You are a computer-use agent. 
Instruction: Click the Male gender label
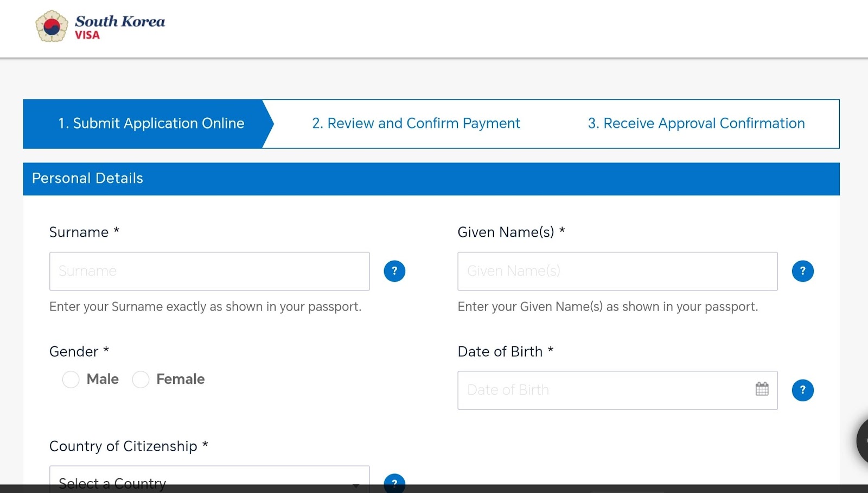coord(103,379)
